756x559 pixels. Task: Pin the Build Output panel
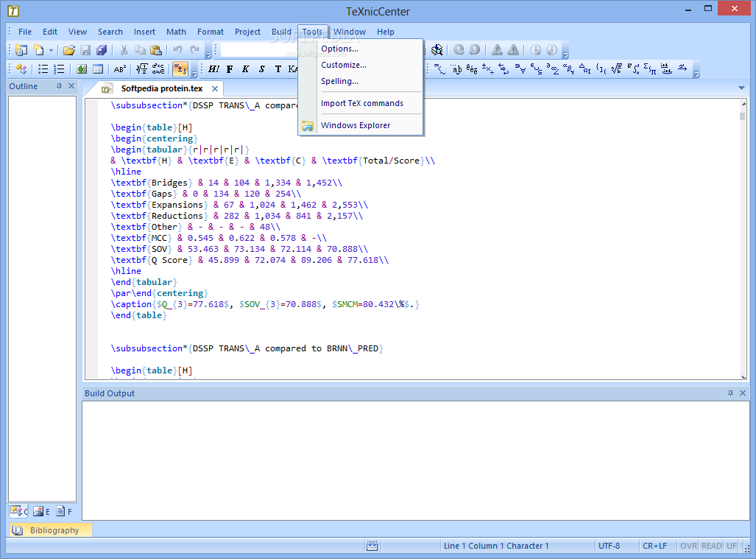pos(730,393)
